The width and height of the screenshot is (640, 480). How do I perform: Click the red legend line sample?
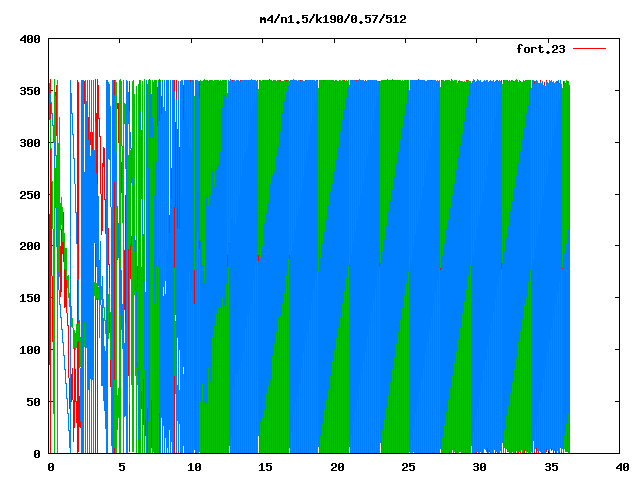point(589,49)
